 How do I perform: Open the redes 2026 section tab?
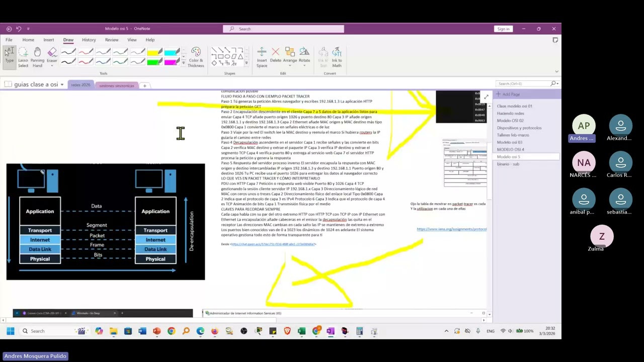(x=80, y=85)
